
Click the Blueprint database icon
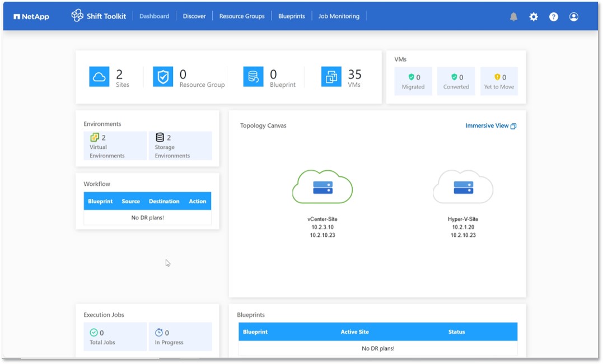(x=253, y=77)
